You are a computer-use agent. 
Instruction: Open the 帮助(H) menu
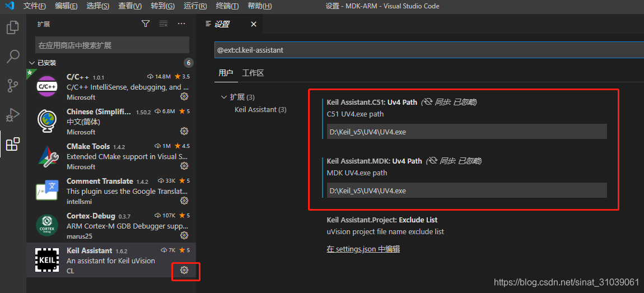pyautogui.click(x=260, y=6)
